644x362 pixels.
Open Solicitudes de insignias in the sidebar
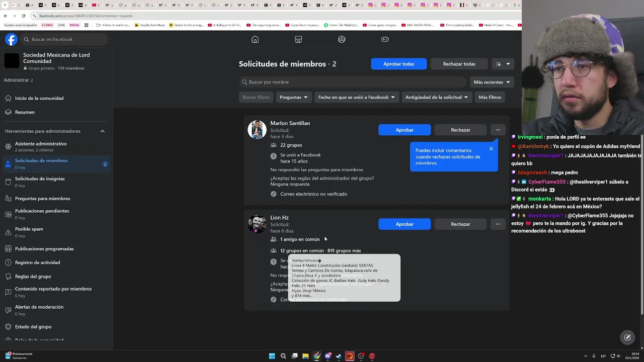point(56,182)
